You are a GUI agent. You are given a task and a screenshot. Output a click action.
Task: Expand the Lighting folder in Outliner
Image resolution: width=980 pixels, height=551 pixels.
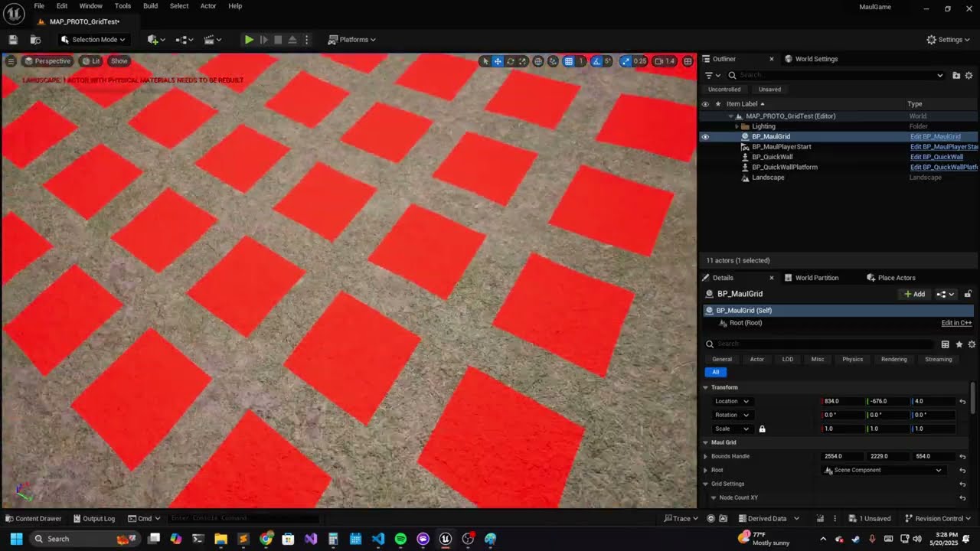tap(737, 126)
